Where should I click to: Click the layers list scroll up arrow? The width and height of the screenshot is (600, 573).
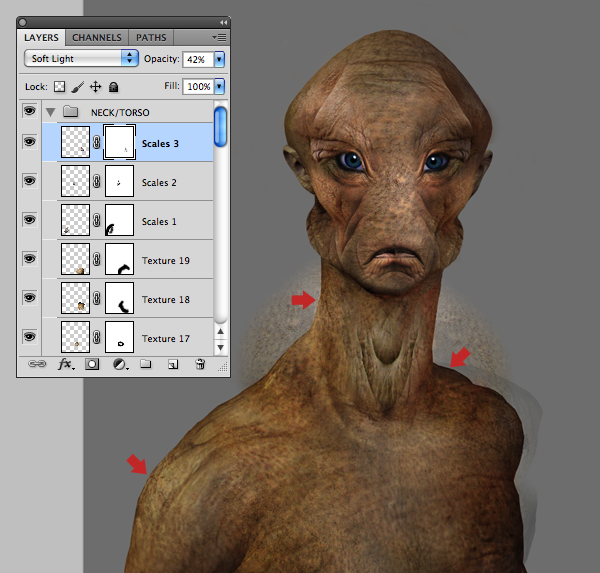[220, 331]
